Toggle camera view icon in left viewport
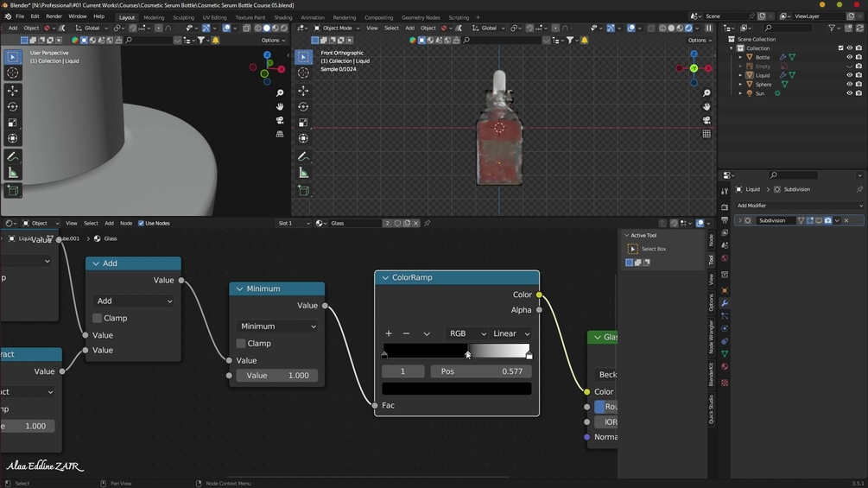The image size is (868, 488). [280, 120]
